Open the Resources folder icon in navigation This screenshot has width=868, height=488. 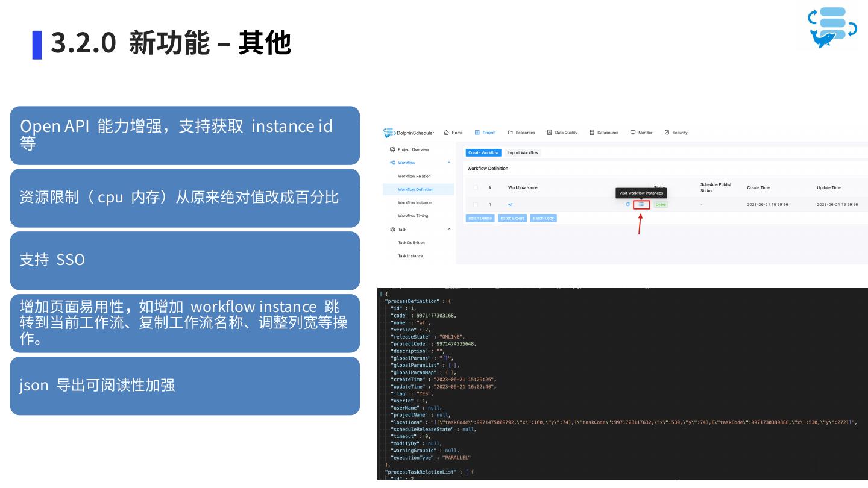point(511,133)
